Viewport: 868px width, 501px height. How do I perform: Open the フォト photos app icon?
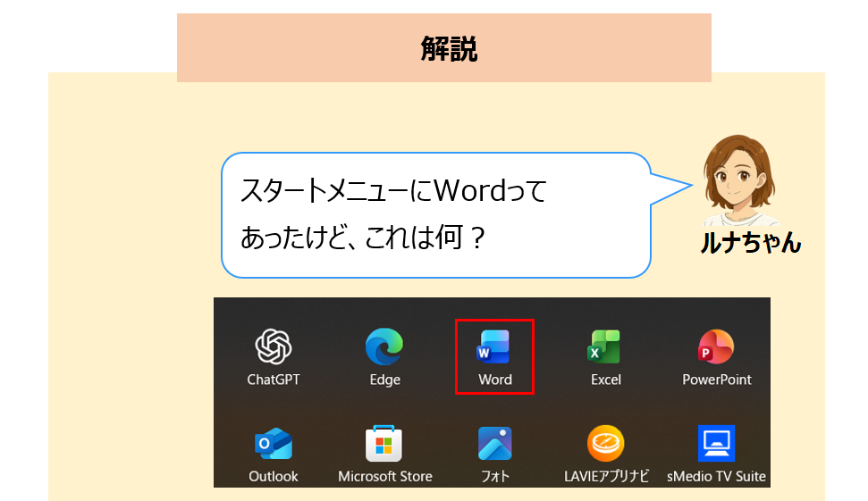pos(494,443)
